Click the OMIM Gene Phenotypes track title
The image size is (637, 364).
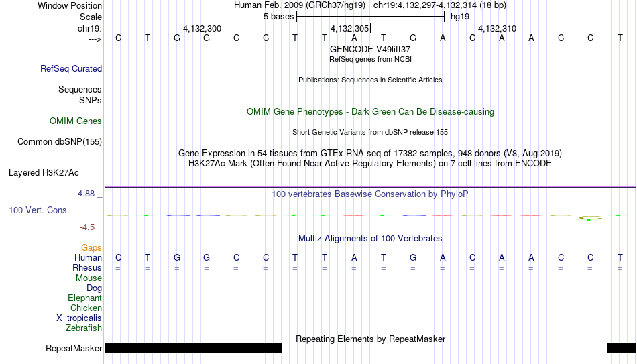370,112
